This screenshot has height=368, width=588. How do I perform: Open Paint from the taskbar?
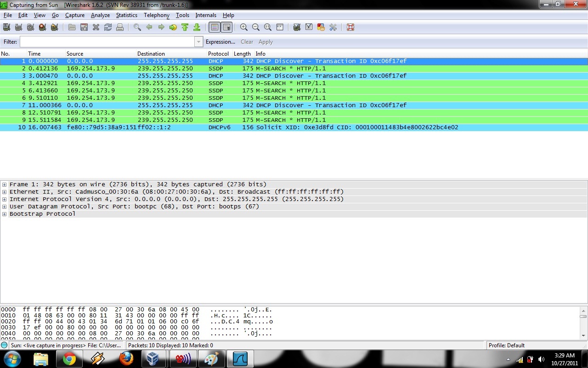point(212,359)
